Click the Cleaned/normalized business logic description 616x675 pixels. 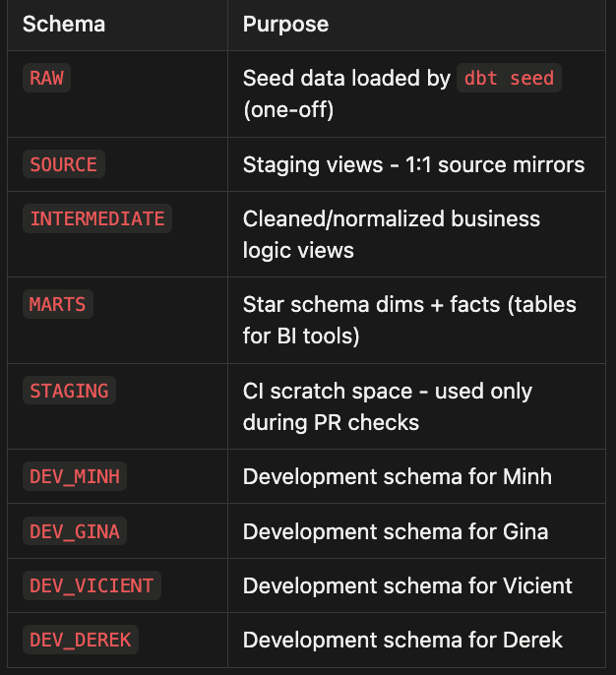coord(392,234)
